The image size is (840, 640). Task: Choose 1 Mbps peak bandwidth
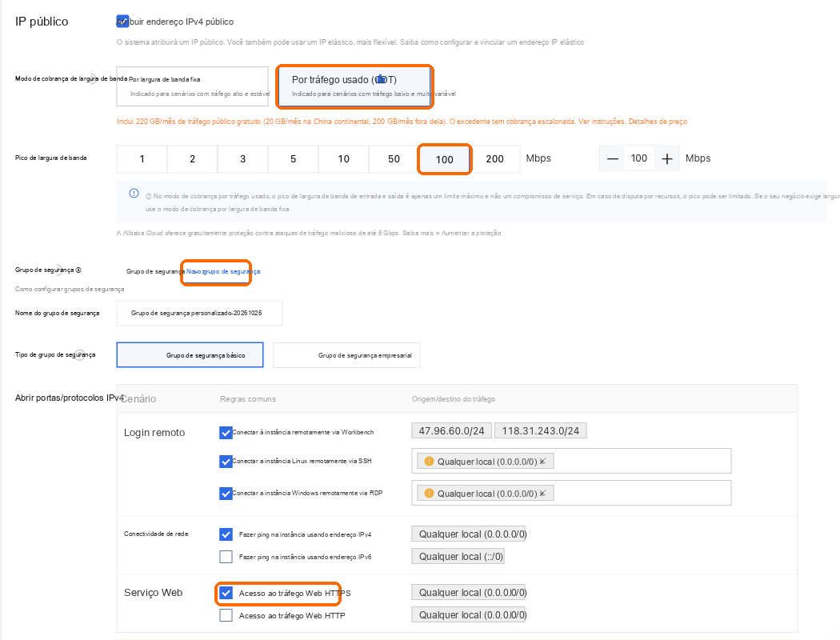[142, 159]
